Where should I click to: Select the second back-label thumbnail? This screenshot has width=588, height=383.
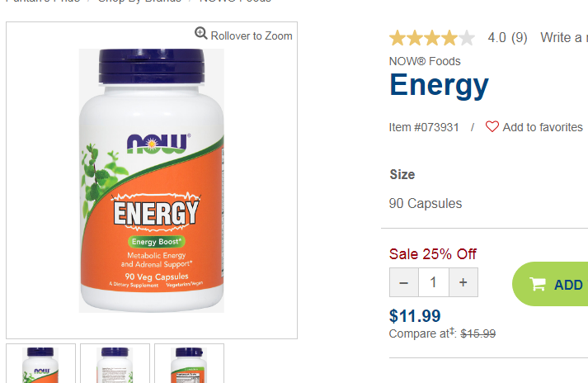pyautogui.click(x=115, y=363)
